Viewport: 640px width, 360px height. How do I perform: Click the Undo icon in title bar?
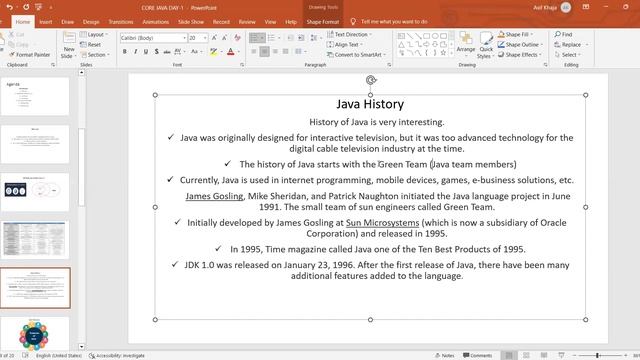[x=9, y=7]
